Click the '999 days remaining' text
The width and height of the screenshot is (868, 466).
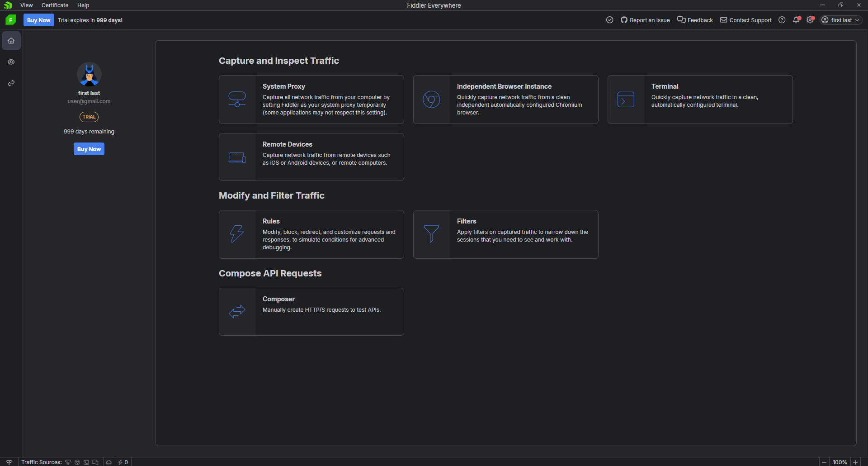tap(89, 132)
